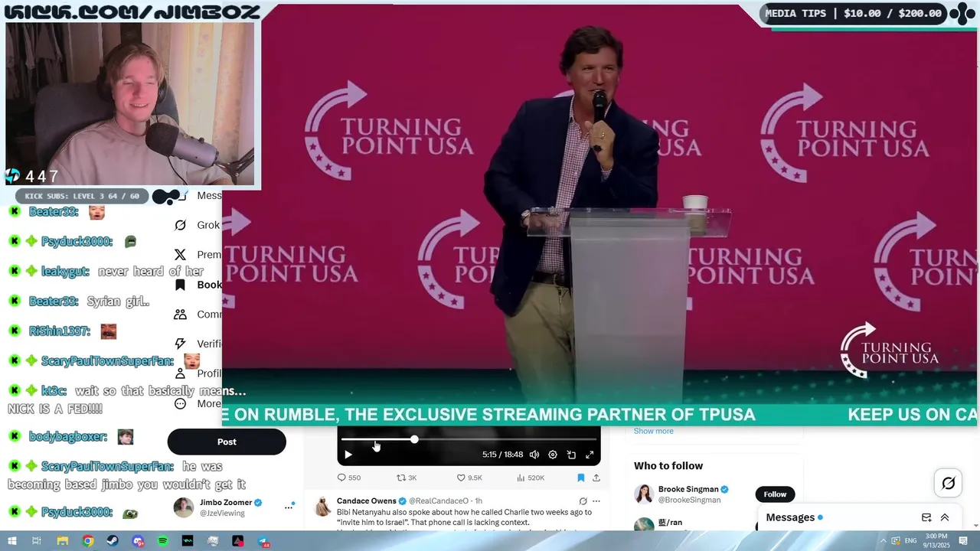Open the floating Grok button
This screenshot has height=551, width=980.
[x=948, y=483]
